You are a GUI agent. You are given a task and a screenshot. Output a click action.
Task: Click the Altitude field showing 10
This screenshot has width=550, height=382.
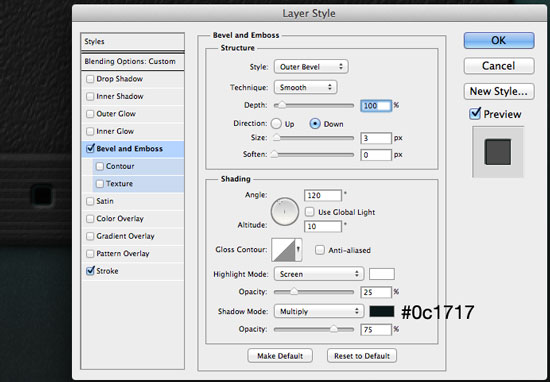click(x=323, y=226)
